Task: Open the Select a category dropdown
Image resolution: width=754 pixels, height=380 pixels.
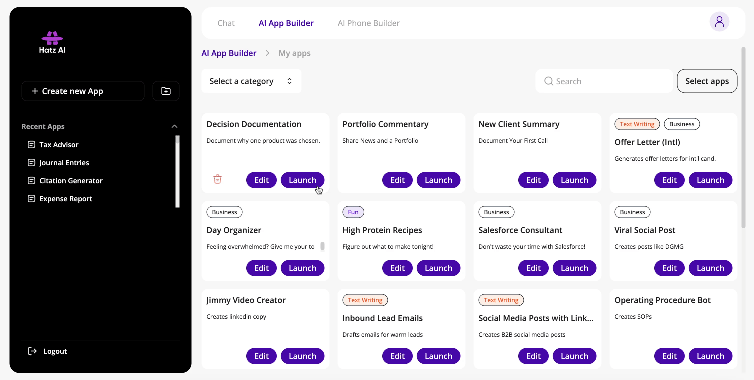Action: (x=251, y=81)
